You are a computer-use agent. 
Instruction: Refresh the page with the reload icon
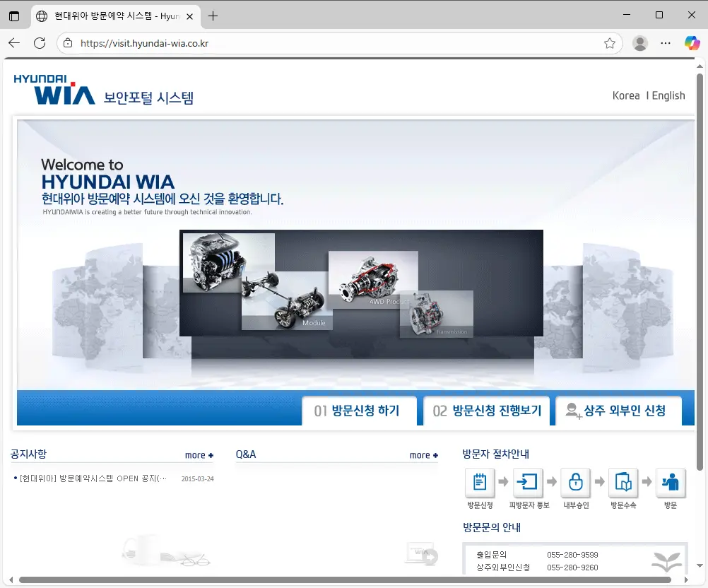40,43
